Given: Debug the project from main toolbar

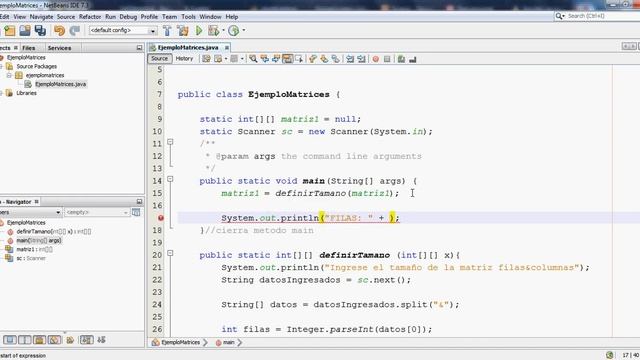Looking at the screenshot, I should [x=213, y=31].
